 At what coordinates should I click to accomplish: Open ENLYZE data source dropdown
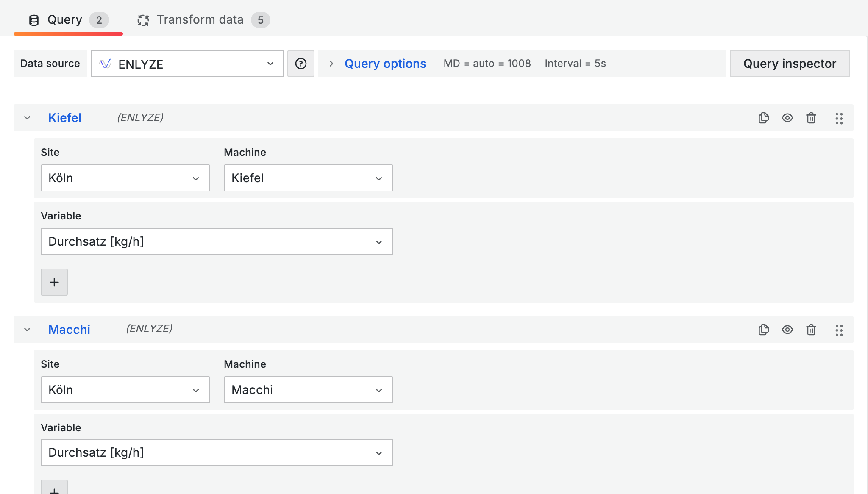point(187,64)
